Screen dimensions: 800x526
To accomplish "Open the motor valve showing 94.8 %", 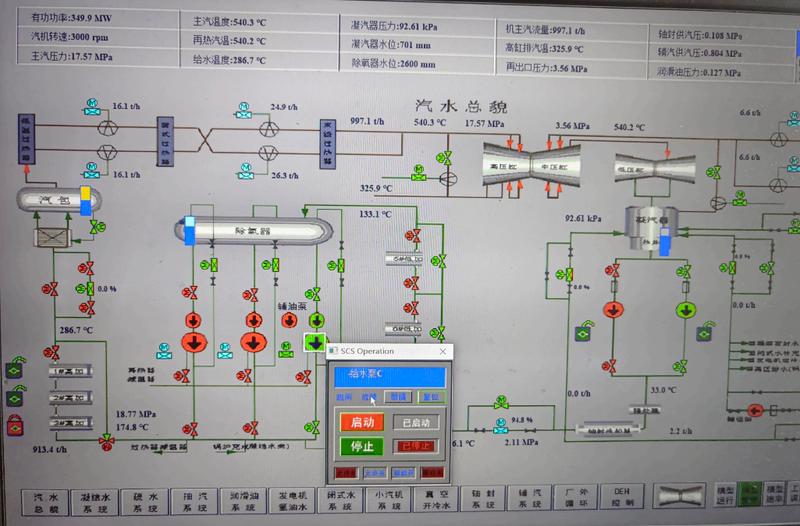I will point(501,426).
